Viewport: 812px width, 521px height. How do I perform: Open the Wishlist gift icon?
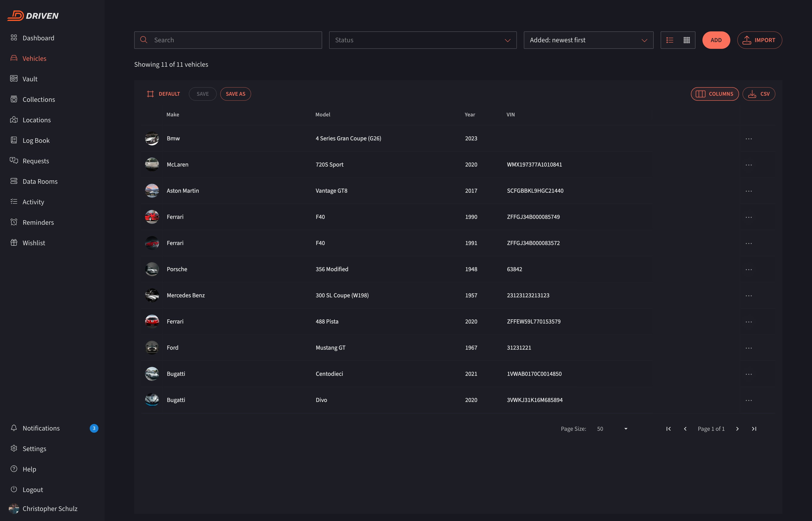pos(14,243)
